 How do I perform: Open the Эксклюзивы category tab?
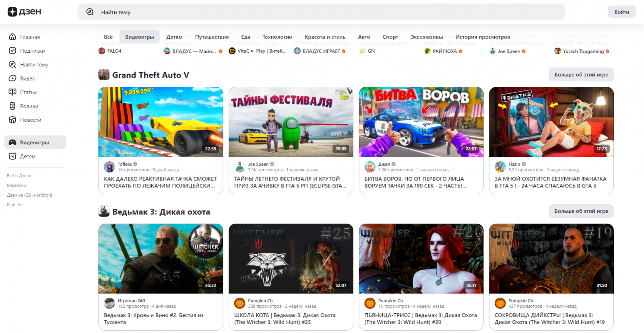427,37
